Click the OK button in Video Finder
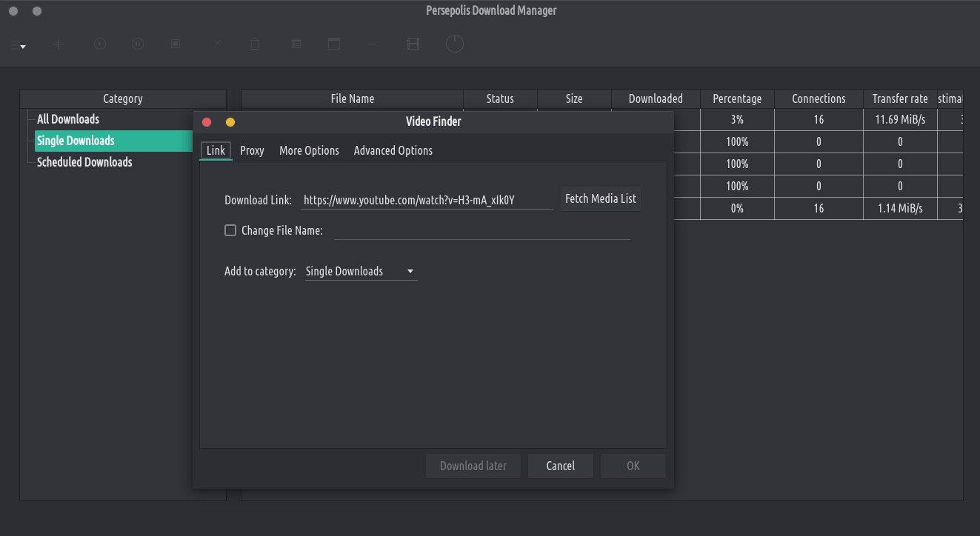980x536 pixels. pos(633,466)
